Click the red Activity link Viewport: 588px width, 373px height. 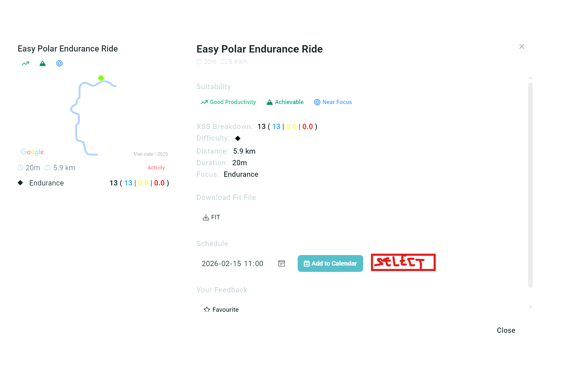pos(156,168)
